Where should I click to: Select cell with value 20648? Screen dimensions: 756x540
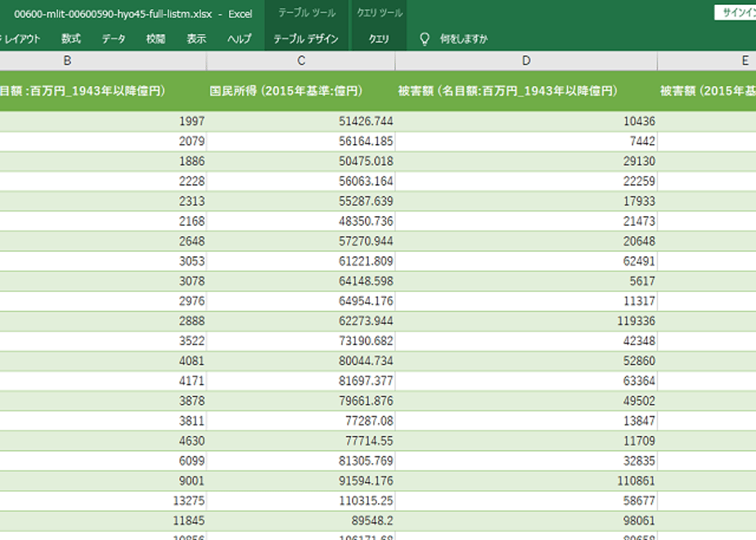coord(526,241)
